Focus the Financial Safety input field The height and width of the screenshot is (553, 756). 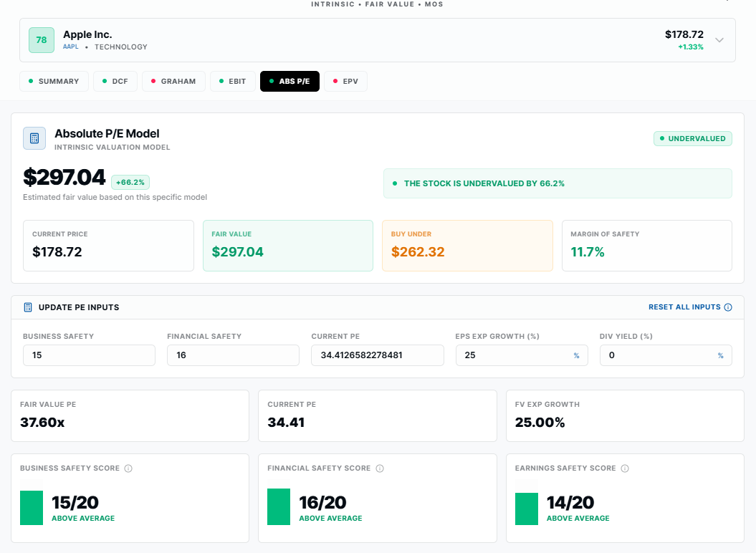click(x=234, y=355)
